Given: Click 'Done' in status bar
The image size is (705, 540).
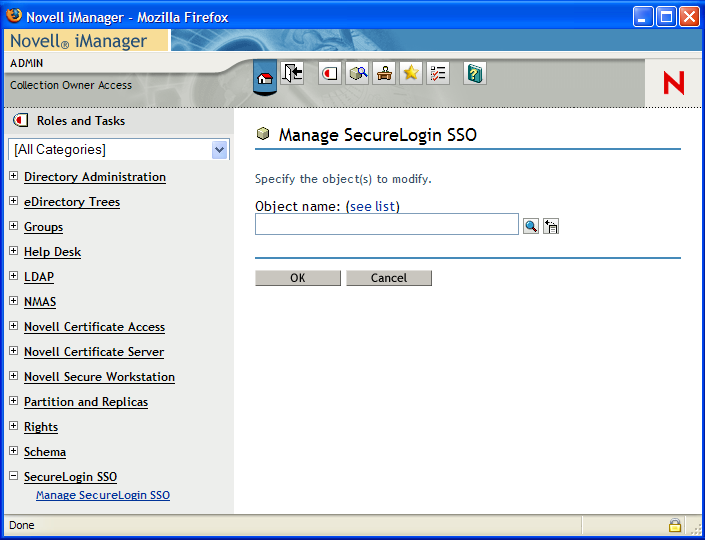Looking at the screenshot, I should [22, 525].
